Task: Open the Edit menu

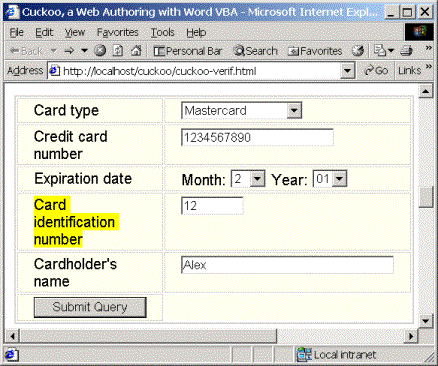Action: tap(44, 32)
